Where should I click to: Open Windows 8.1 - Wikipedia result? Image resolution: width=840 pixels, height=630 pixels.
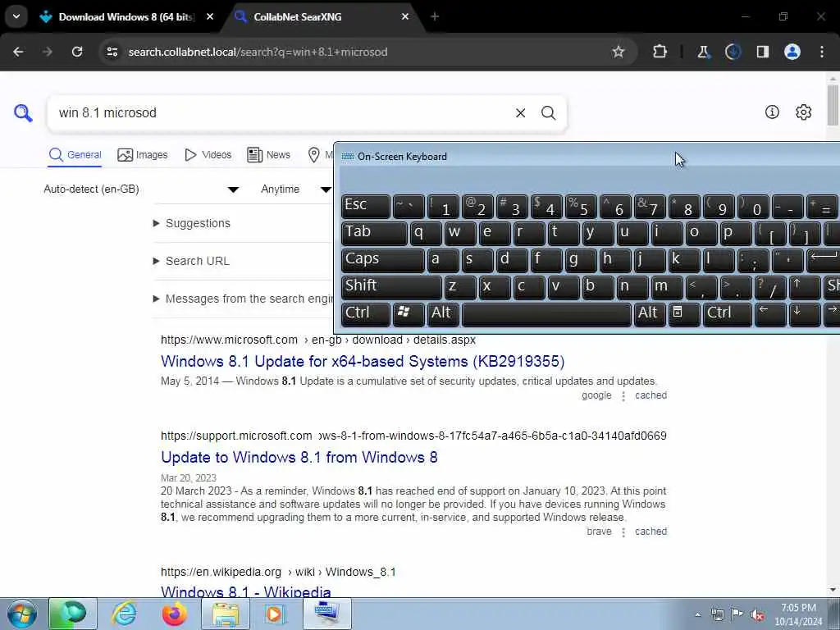tap(246, 591)
